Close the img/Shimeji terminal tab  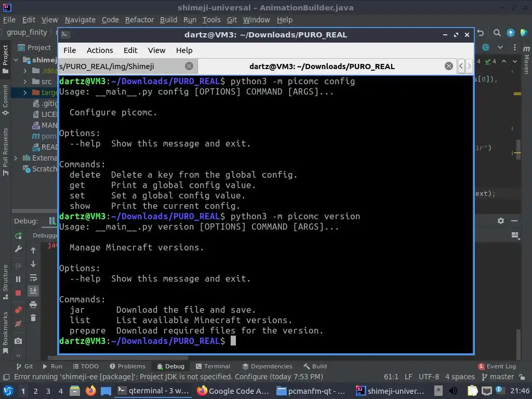pyautogui.click(x=189, y=66)
